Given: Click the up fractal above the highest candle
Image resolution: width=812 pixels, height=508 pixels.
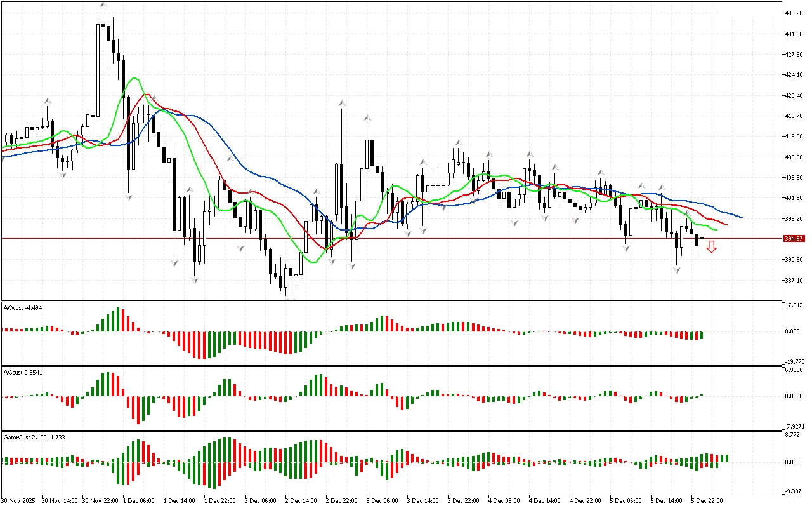Looking at the screenshot, I should tap(103, 4).
